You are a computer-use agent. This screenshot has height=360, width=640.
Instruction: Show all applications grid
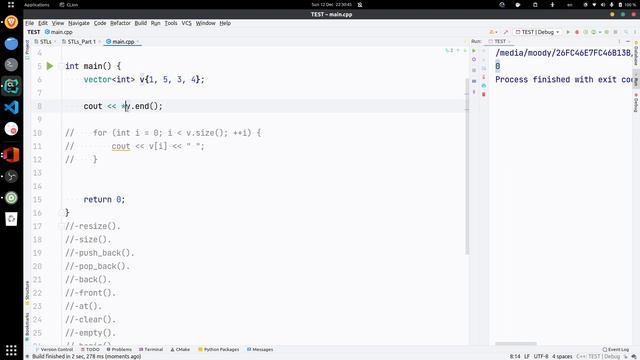(11, 350)
